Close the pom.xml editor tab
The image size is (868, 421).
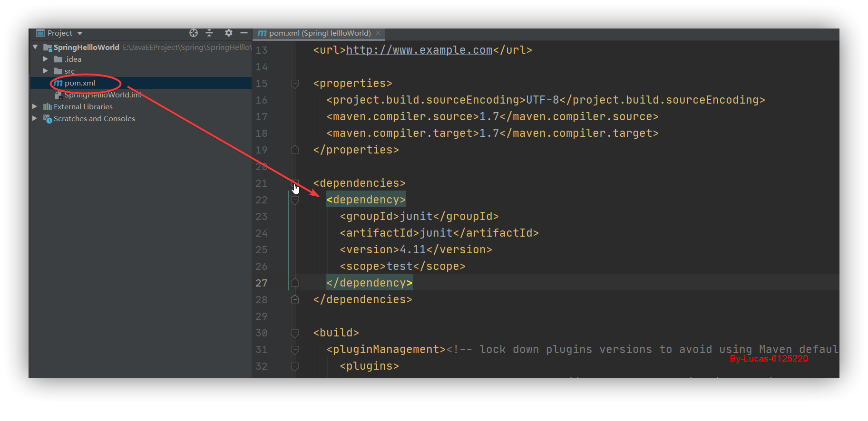point(378,33)
